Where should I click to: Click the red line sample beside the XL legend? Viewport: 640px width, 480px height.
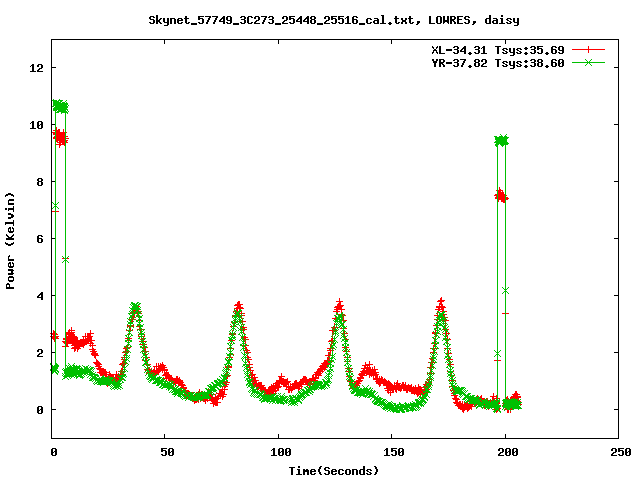tap(588, 50)
